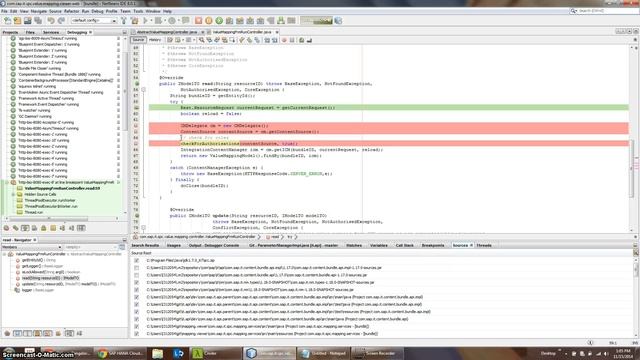Toggle checkbox for nm.types-1.18.0-SNAPSHOT-sources.jar
This screenshot has height=360, width=640.
point(137,282)
